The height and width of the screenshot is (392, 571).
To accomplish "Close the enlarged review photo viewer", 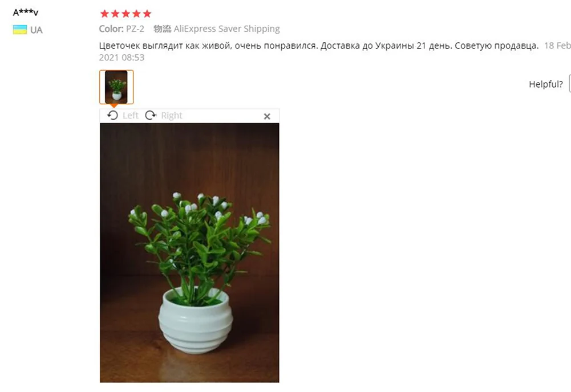I will pyautogui.click(x=267, y=116).
